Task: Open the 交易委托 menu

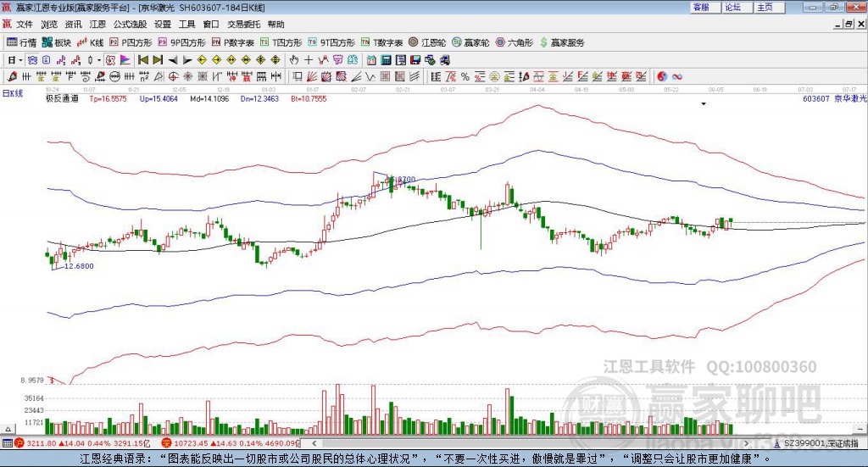Action: pos(243,25)
